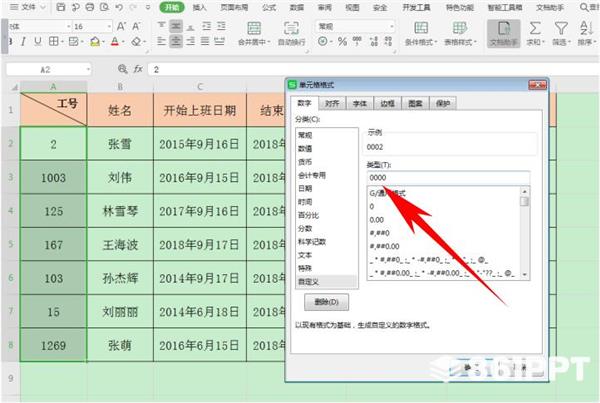Open the number format dropdown in ribbon
The height and width of the screenshot is (403, 600).
pos(391,26)
